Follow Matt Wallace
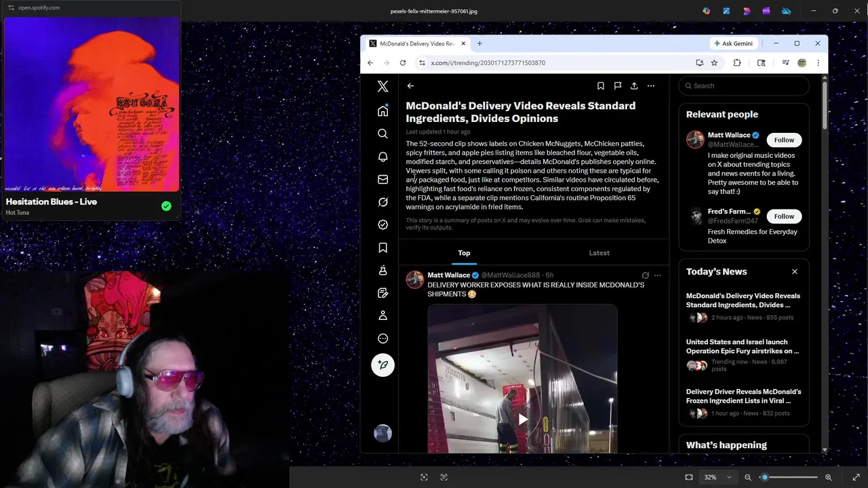The image size is (868, 488). point(784,140)
